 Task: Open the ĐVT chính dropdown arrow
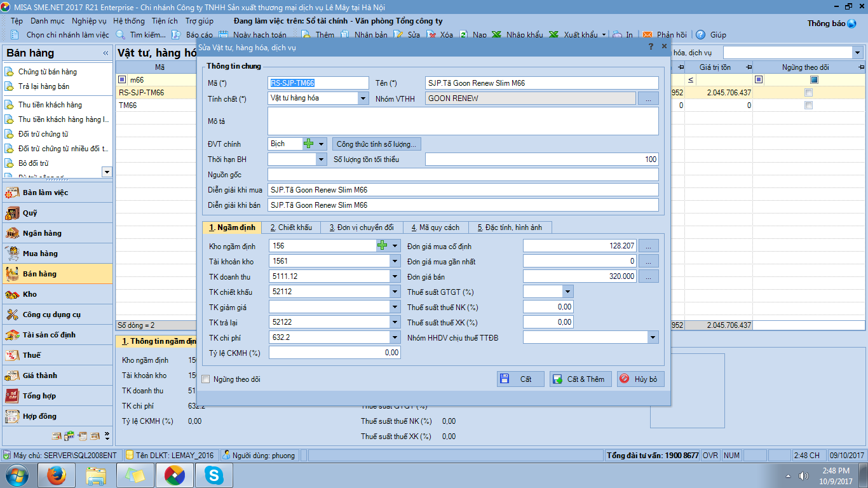[x=322, y=144]
